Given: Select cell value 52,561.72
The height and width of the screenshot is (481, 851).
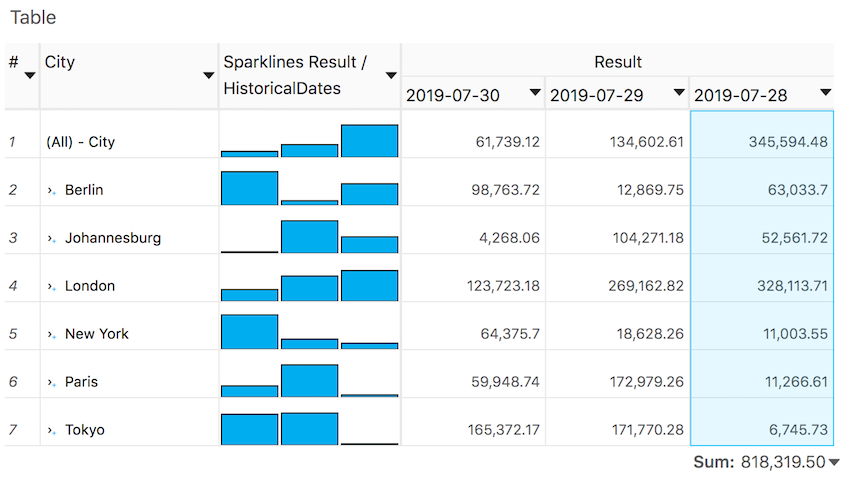Looking at the screenshot, I should pos(795,238).
